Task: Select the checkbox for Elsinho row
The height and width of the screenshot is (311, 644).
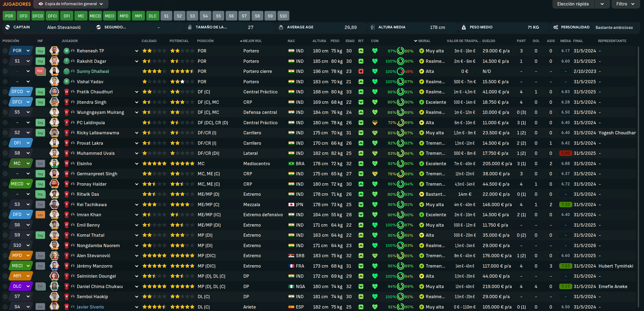Action: [x=5, y=164]
